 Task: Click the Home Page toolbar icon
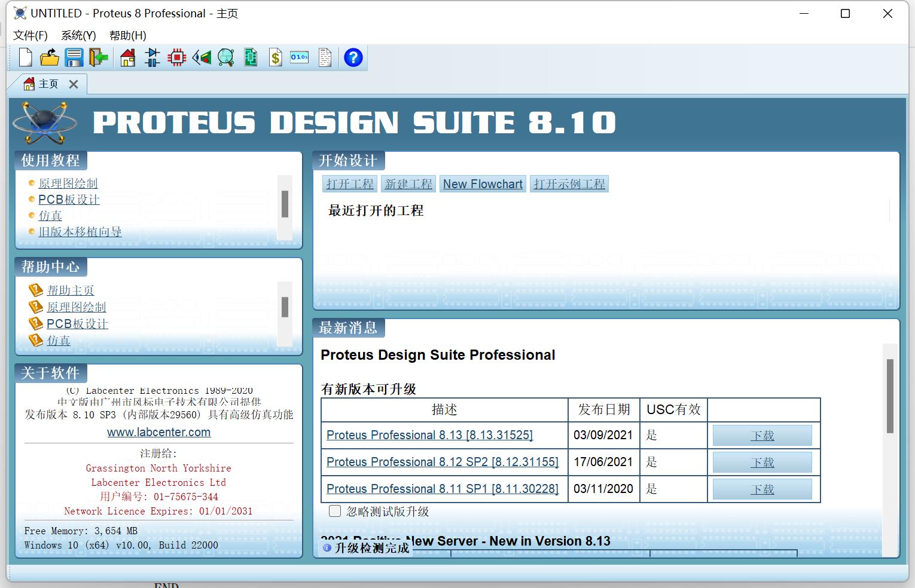pyautogui.click(x=127, y=57)
